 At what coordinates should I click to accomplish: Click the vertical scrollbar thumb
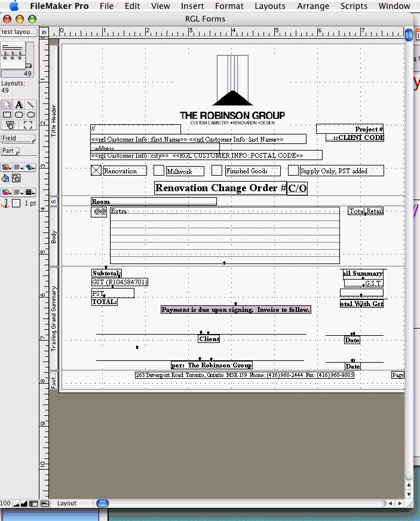pos(409,35)
